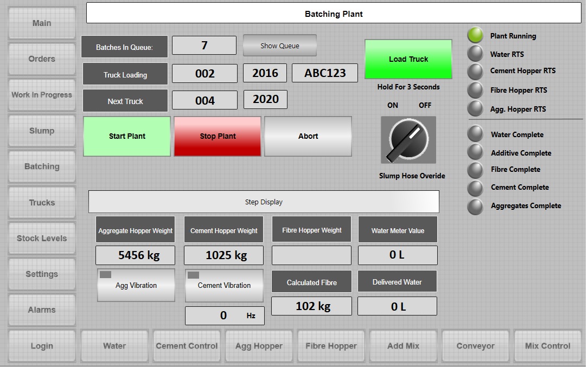Show the batch queue list
The height and width of the screenshot is (367, 588).
point(279,46)
